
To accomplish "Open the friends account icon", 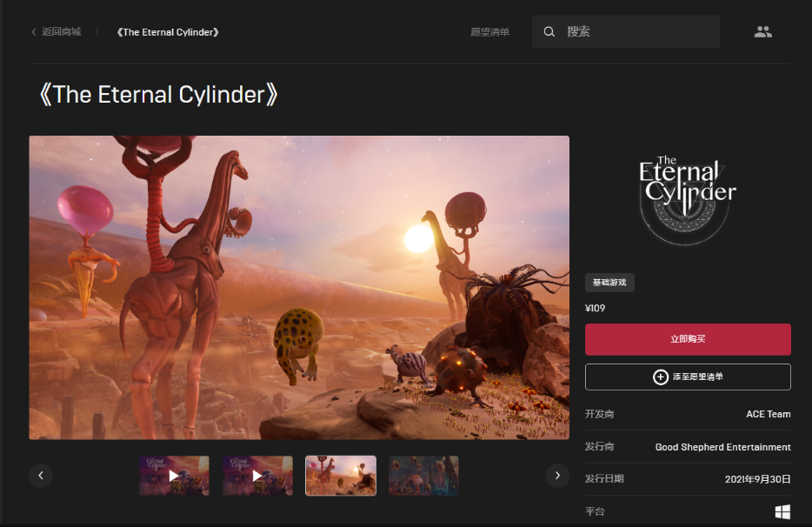I will 762,32.
